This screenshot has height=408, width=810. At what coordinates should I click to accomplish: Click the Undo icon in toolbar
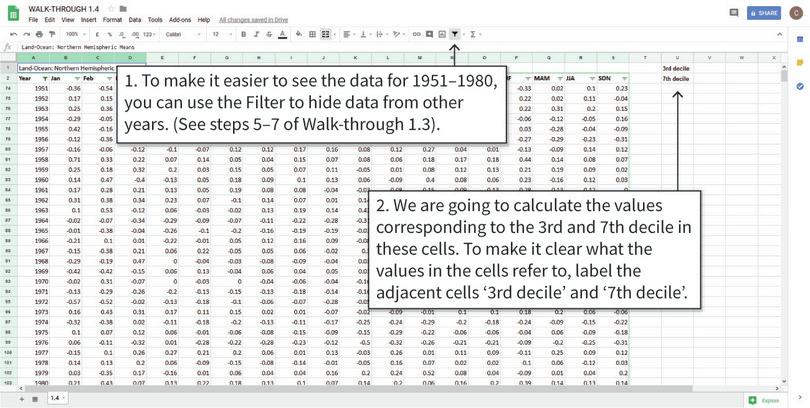click(x=14, y=34)
